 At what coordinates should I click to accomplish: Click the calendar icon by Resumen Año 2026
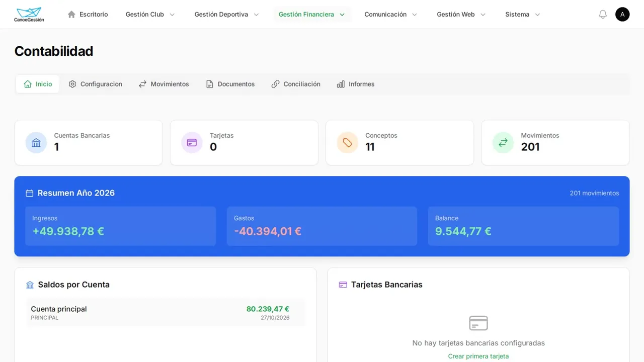tap(29, 193)
